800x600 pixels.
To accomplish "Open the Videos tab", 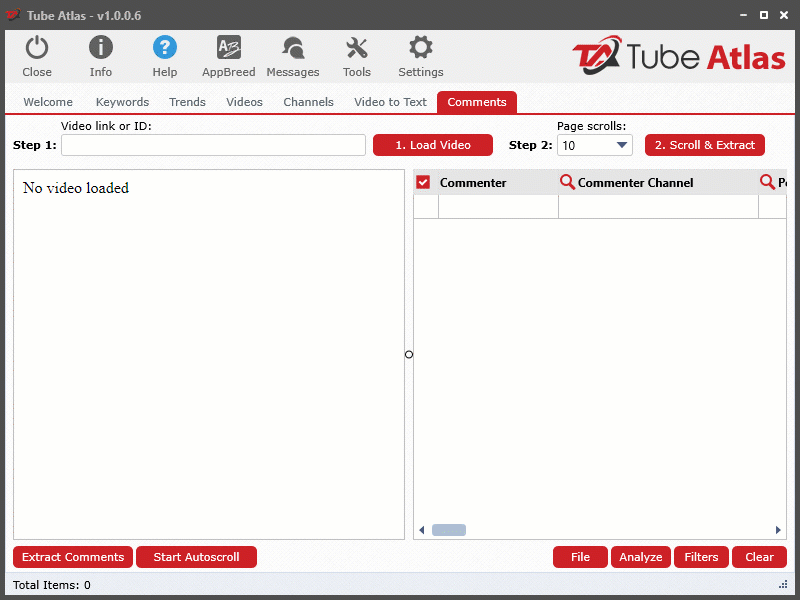I will tap(244, 102).
